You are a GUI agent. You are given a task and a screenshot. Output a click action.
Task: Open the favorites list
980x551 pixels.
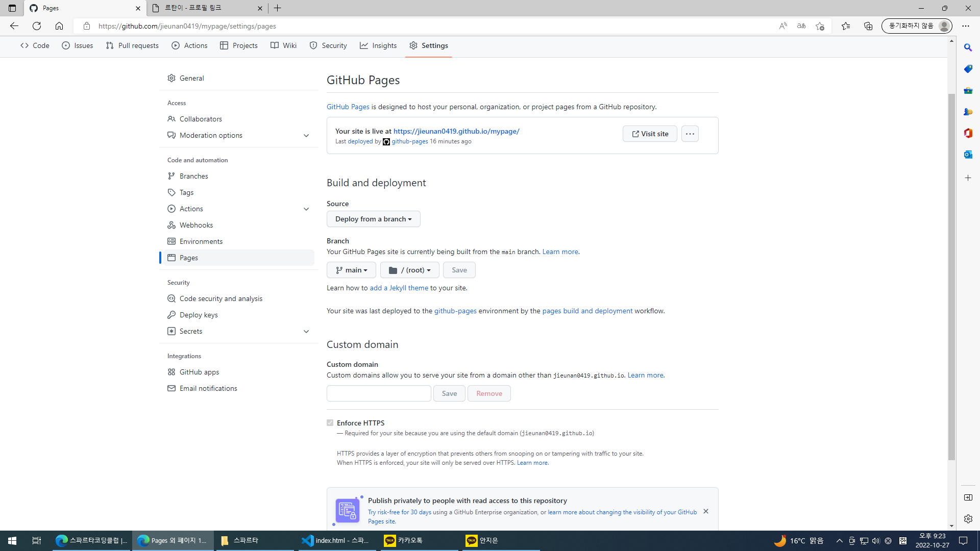(x=846, y=26)
